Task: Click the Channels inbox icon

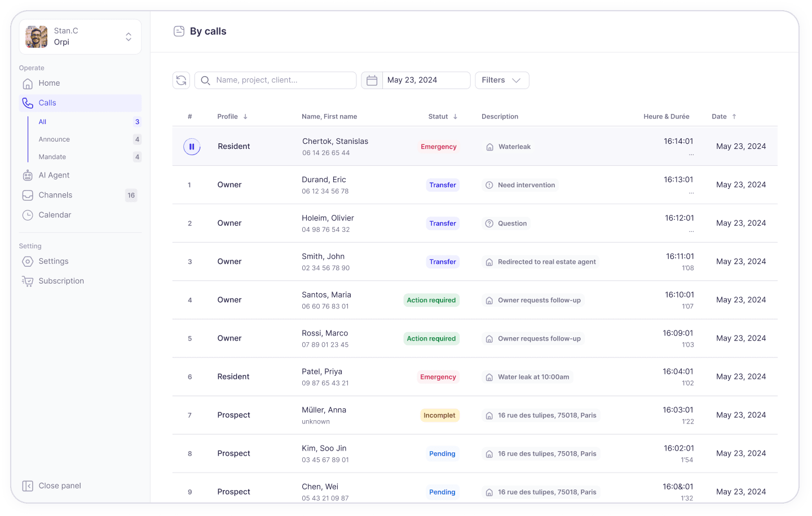Action: [28, 195]
